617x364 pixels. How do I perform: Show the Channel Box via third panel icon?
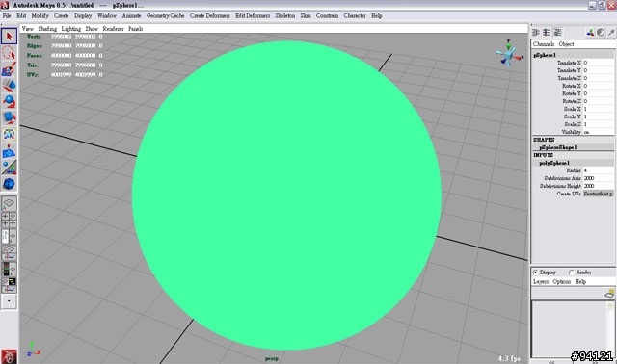(557, 32)
